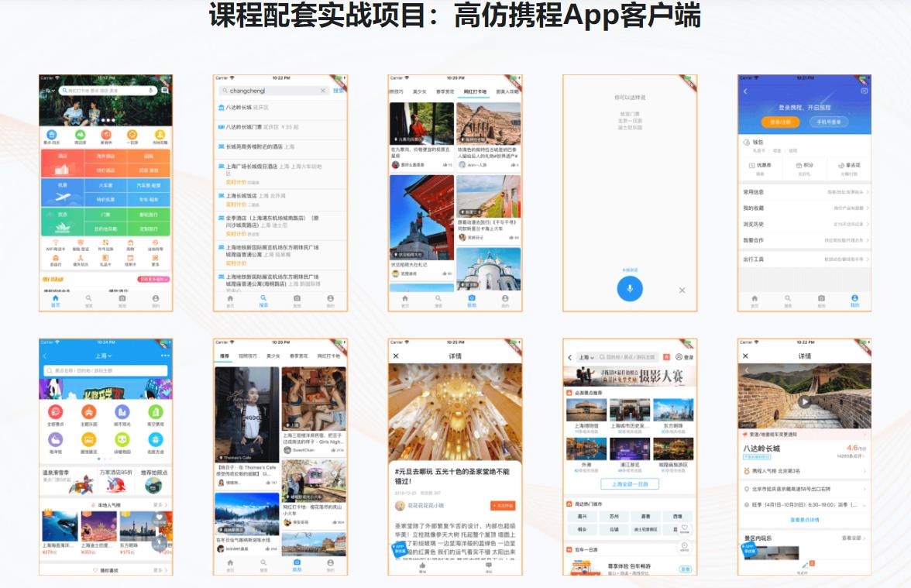911x588 pixels.
Task: Tap the back arrow on login profile screen
Action: coord(745,91)
